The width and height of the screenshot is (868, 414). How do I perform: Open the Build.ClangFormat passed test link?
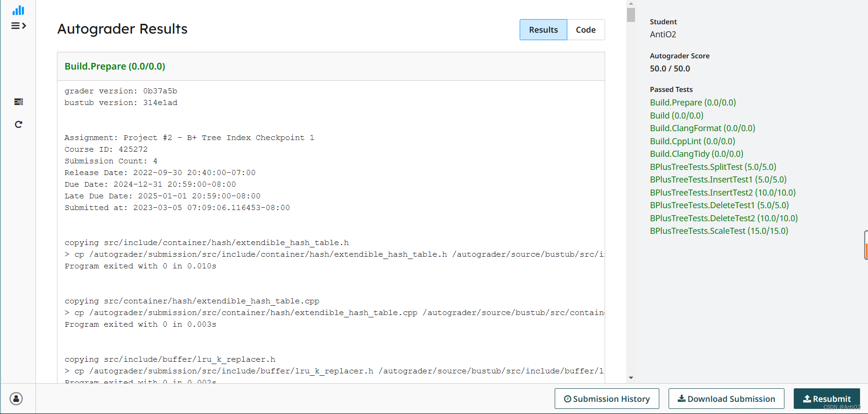pos(702,128)
